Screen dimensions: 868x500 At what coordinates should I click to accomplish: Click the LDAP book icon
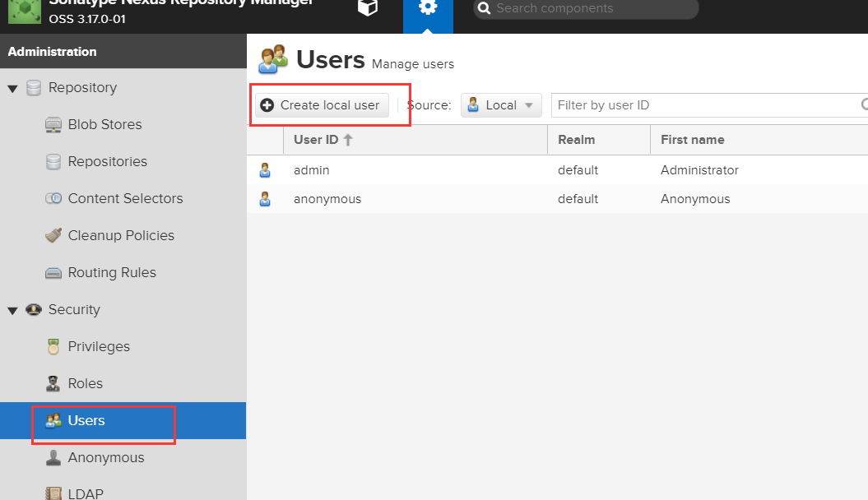[53, 493]
